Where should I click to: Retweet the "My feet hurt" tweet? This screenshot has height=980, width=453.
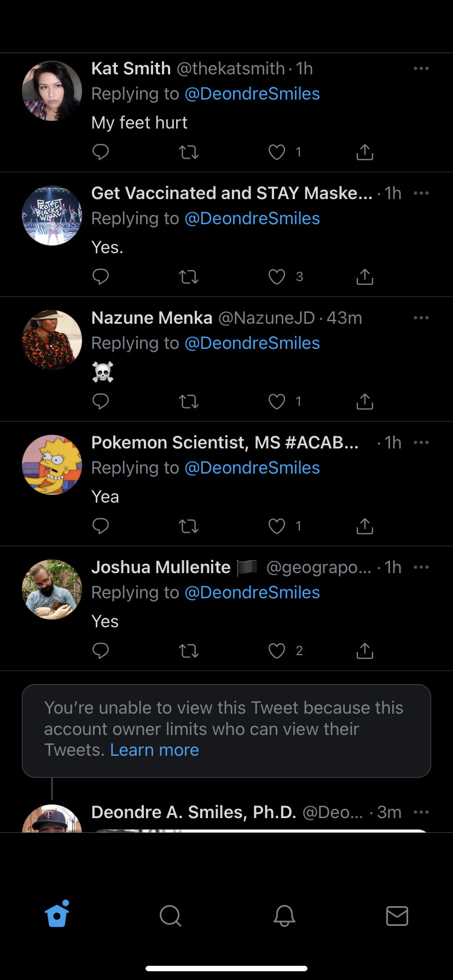[x=189, y=151]
